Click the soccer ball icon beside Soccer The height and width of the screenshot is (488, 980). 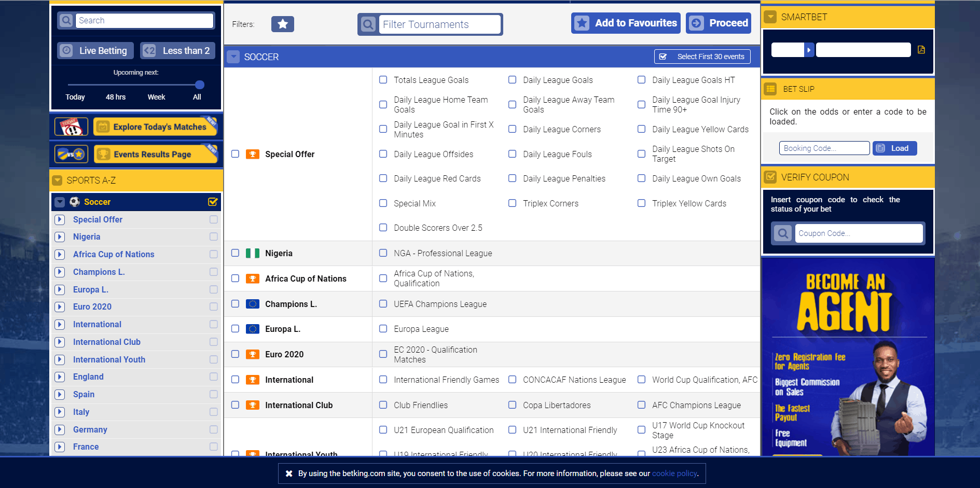point(75,202)
